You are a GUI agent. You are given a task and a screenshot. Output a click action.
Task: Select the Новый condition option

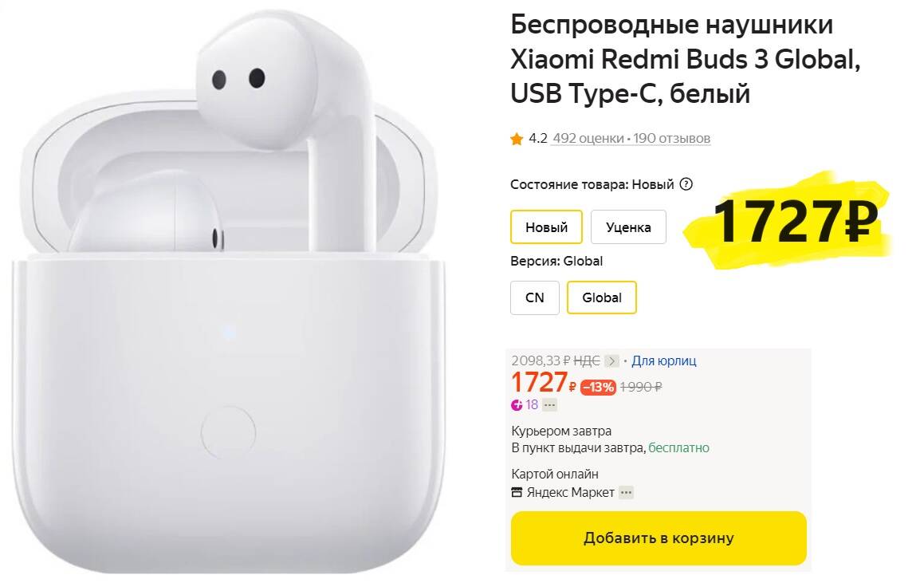546,227
